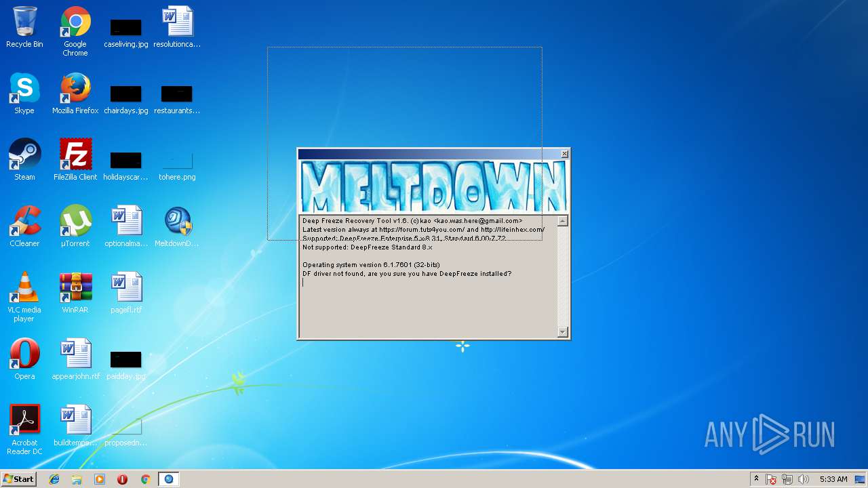Select the buildtemper... Word document
The height and width of the screenshot is (488, 868).
pyautogui.click(x=75, y=426)
